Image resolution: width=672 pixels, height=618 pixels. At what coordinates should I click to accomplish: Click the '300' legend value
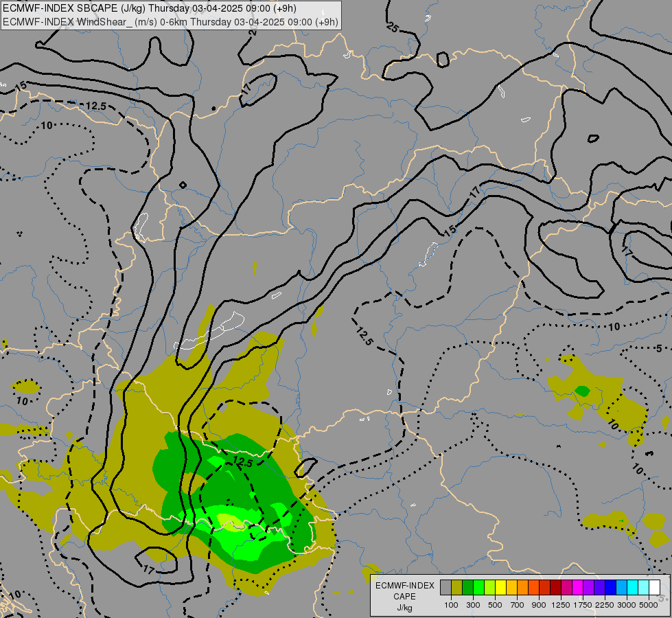(473, 605)
